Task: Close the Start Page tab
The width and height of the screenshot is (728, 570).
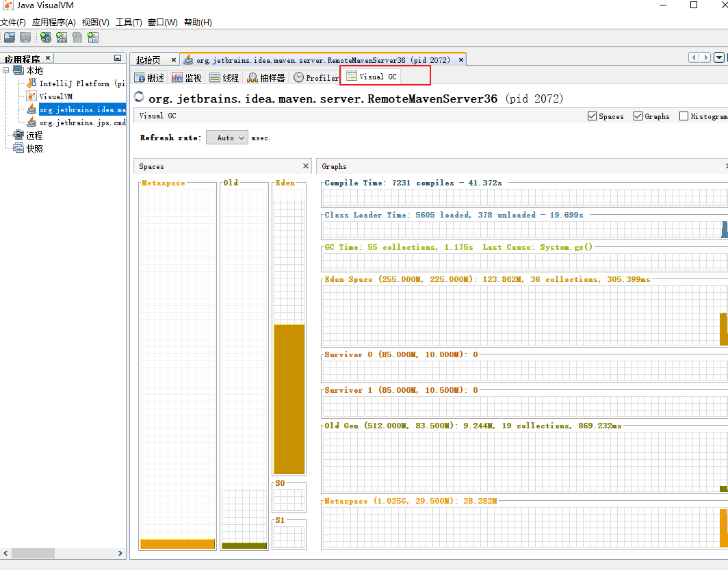Action: click(x=174, y=60)
